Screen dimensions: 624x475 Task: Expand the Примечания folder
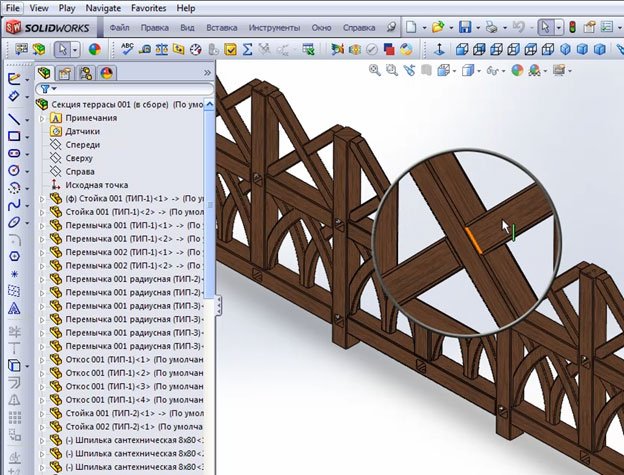(x=42, y=117)
